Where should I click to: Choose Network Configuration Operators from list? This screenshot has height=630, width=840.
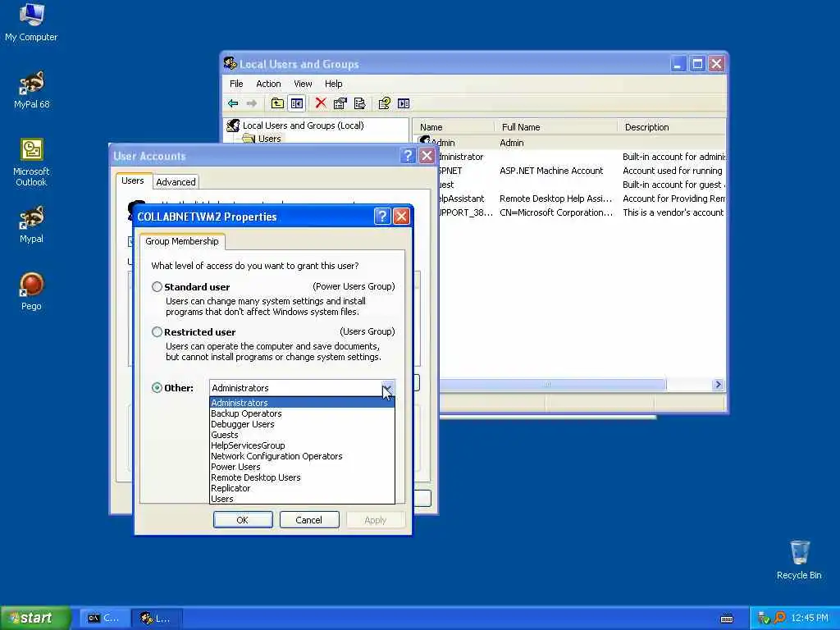click(302, 456)
